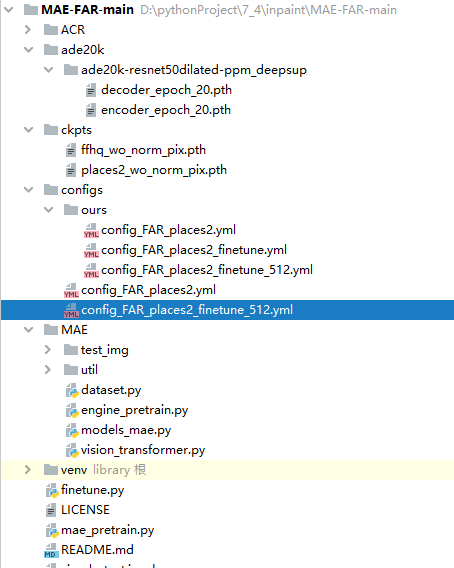The width and height of the screenshot is (454, 568).
Task: Select the venv library root name
Action: tap(74, 470)
